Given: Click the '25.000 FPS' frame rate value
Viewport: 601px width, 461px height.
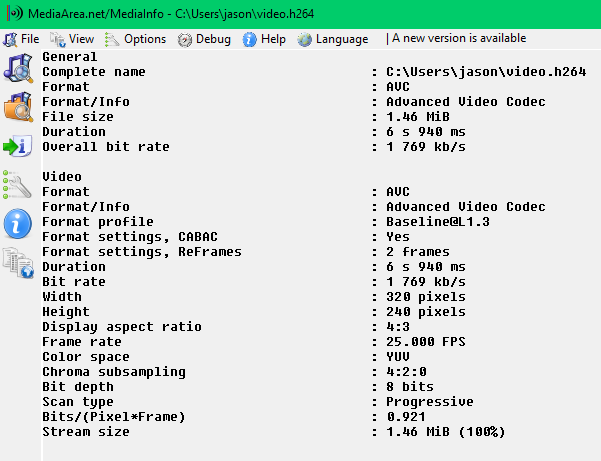Looking at the screenshot, I should click(x=426, y=341).
